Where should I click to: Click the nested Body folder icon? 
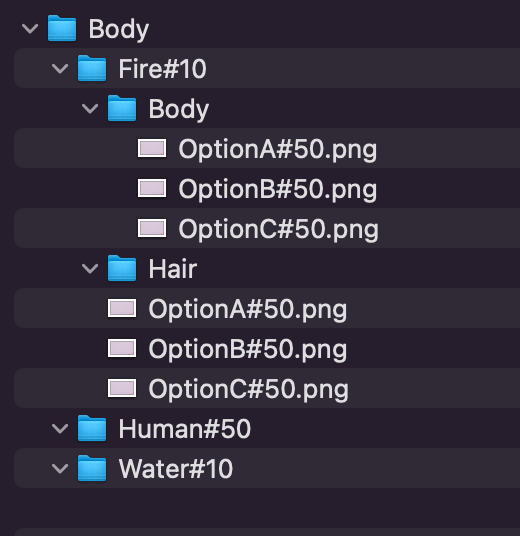pyautogui.click(x=122, y=108)
